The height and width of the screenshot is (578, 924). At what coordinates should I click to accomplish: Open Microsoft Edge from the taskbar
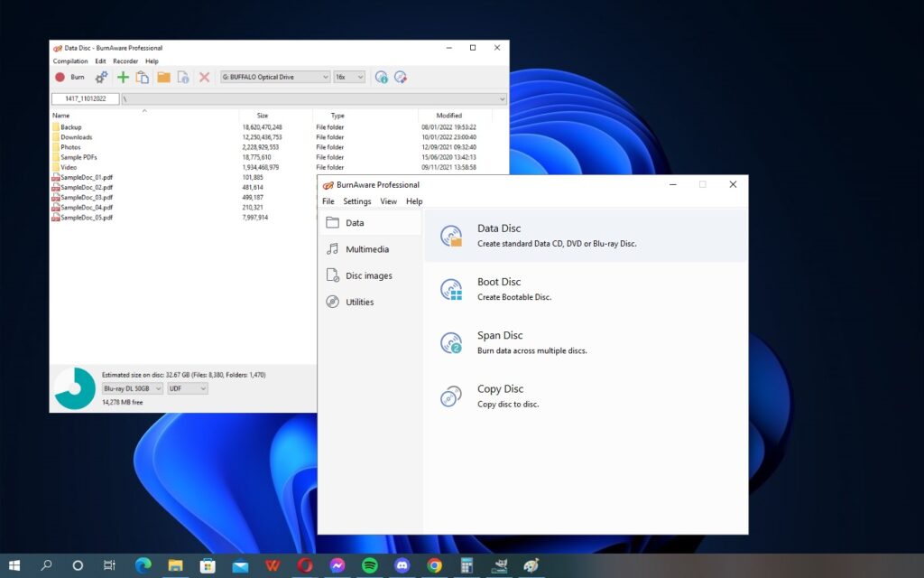(143, 565)
